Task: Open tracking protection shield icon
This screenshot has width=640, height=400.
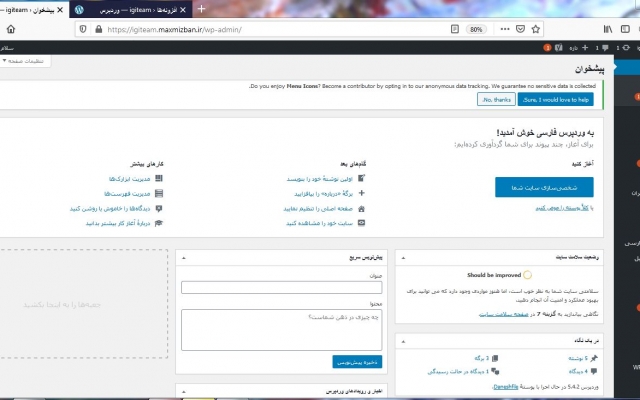Action: [x=83, y=29]
